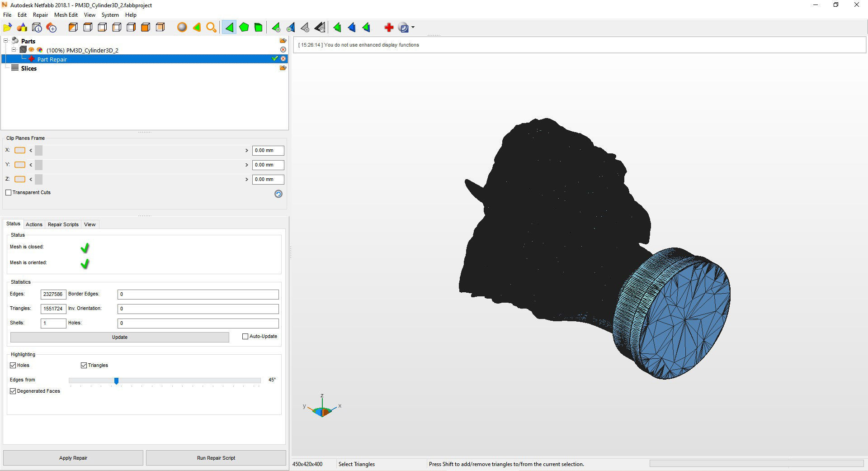Click the Update statistics button
The image size is (868, 471).
tap(120, 337)
